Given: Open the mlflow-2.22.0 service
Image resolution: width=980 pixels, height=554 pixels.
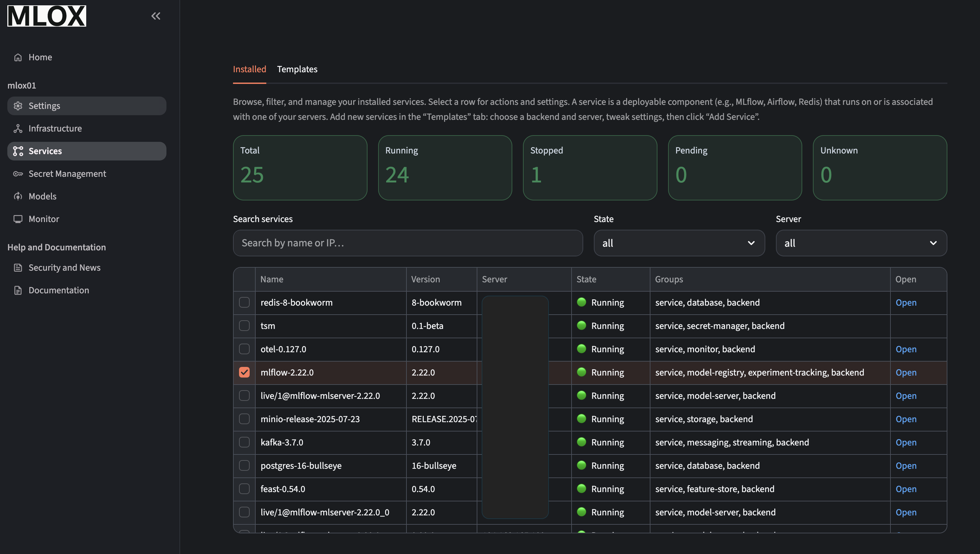Looking at the screenshot, I should (906, 373).
